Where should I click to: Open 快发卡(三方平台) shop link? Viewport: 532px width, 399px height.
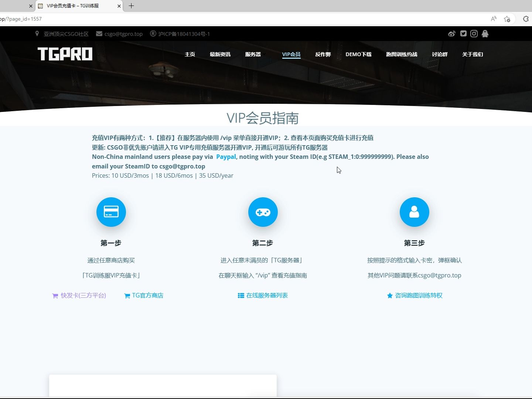pos(79,296)
